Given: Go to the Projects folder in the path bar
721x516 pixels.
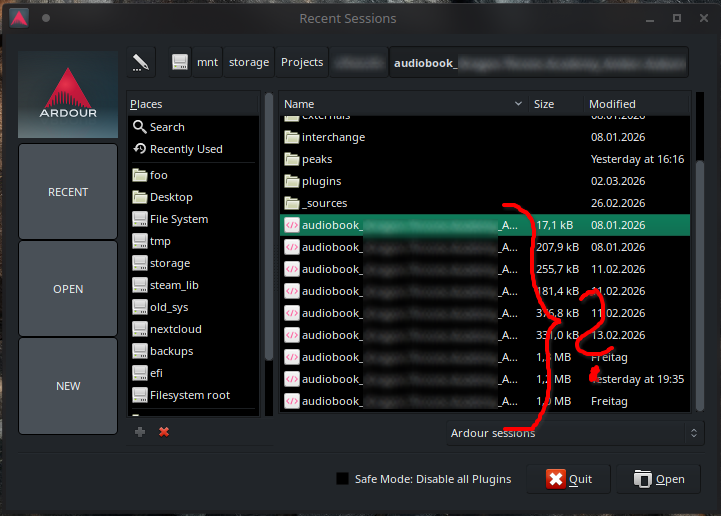Looking at the screenshot, I should (x=302, y=62).
